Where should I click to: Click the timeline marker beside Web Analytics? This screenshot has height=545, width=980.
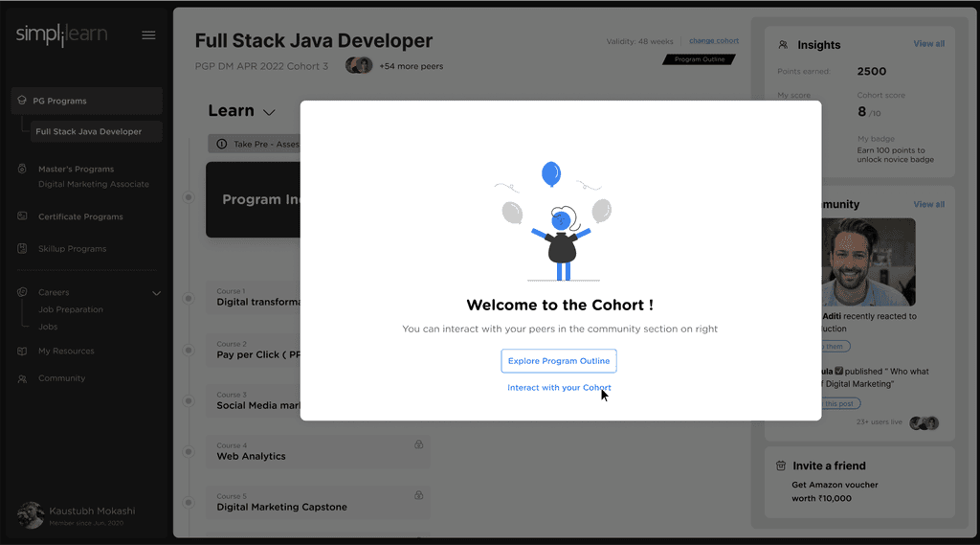click(x=189, y=451)
